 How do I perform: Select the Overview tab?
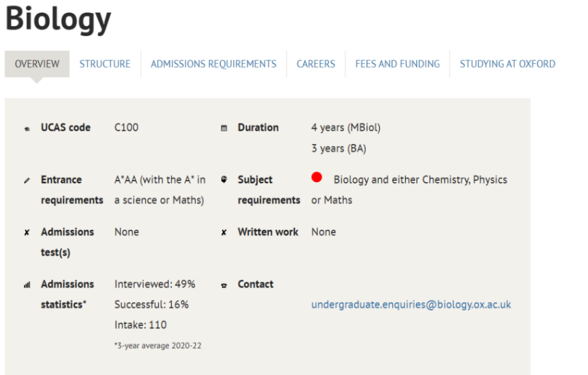pos(37,64)
